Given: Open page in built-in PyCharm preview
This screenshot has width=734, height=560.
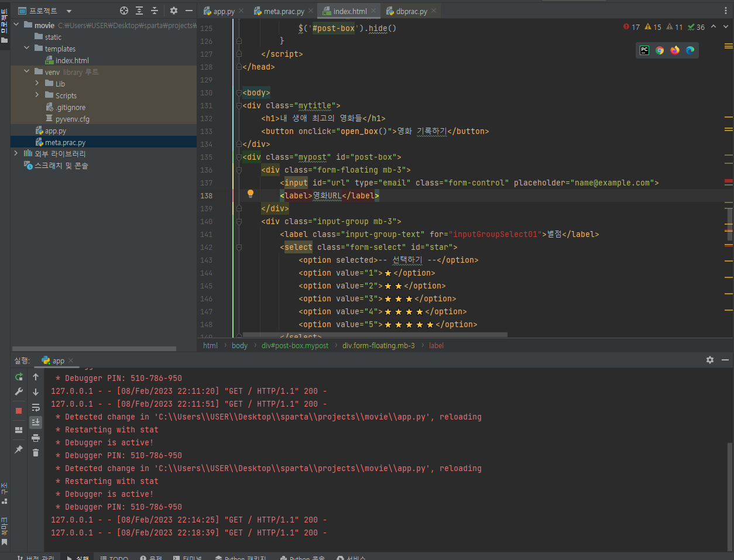Looking at the screenshot, I should [x=644, y=50].
